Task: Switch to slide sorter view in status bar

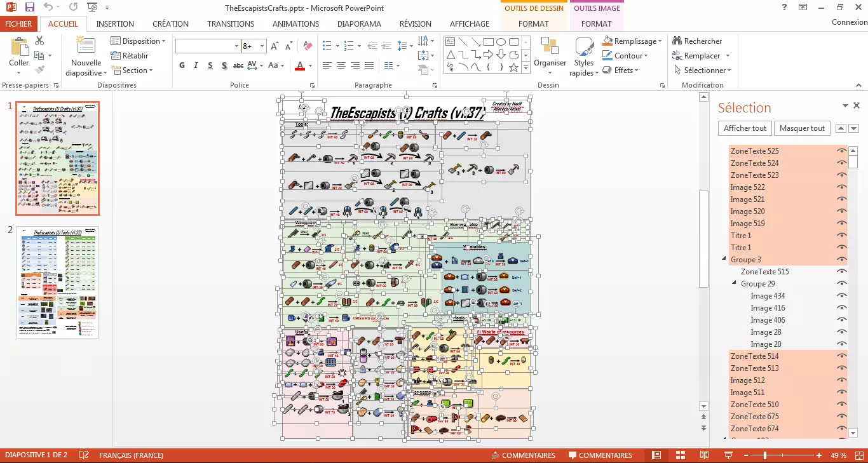Action: (681, 455)
